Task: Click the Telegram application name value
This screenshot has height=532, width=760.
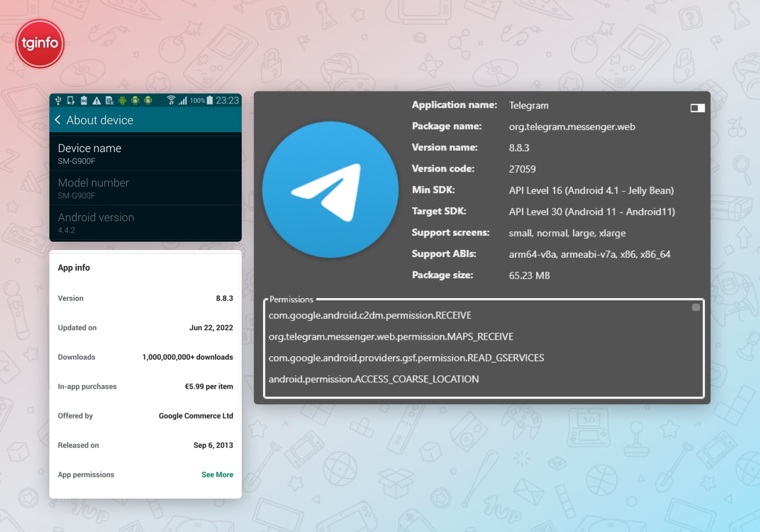Action: 528,106
